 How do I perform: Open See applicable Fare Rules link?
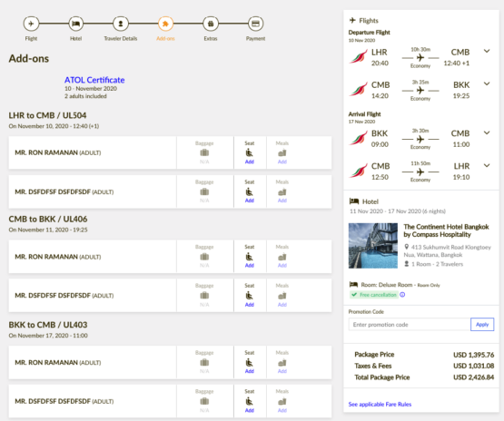380,404
